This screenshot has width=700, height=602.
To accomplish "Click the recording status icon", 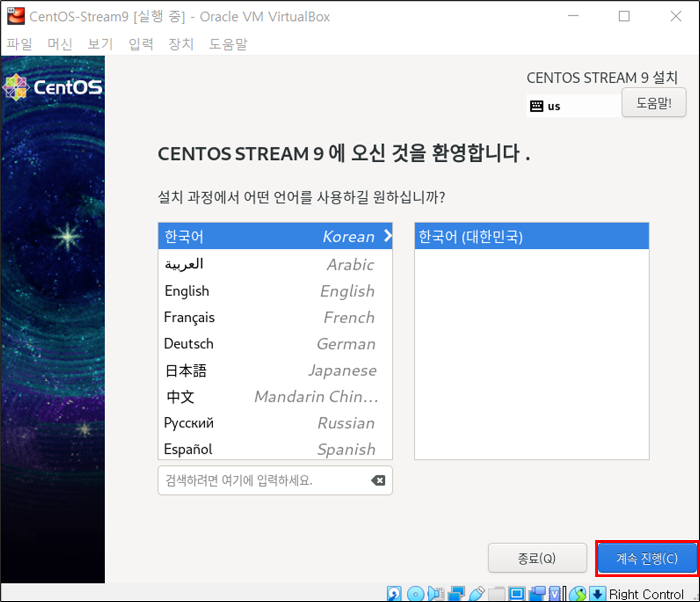I will click(537, 594).
